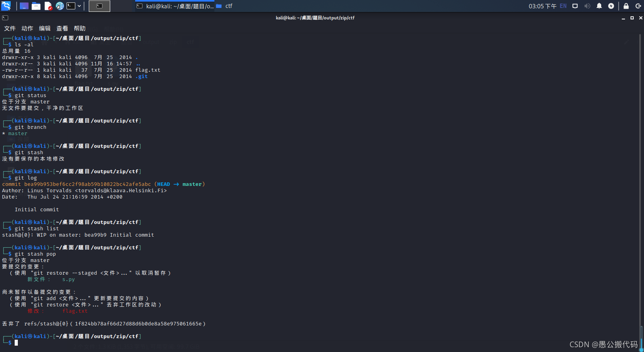Open the Kali dragon applications menu
Viewport: 644px width, 352px height.
pyautogui.click(x=6, y=6)
